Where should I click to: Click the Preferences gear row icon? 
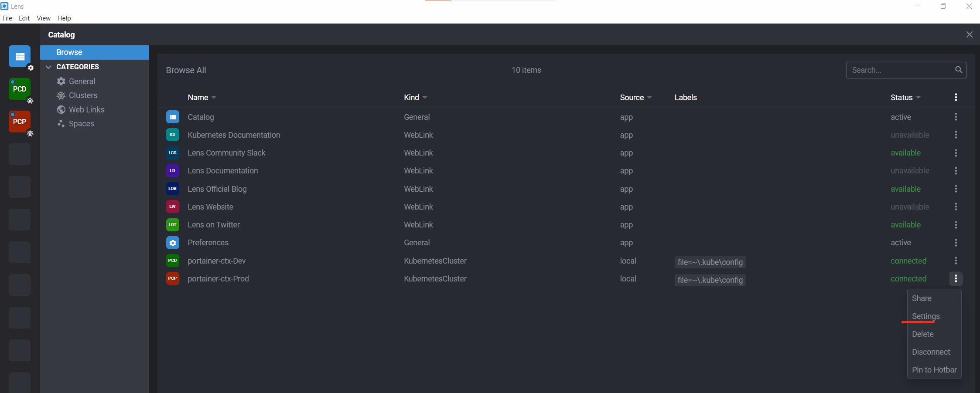[173, 243]
